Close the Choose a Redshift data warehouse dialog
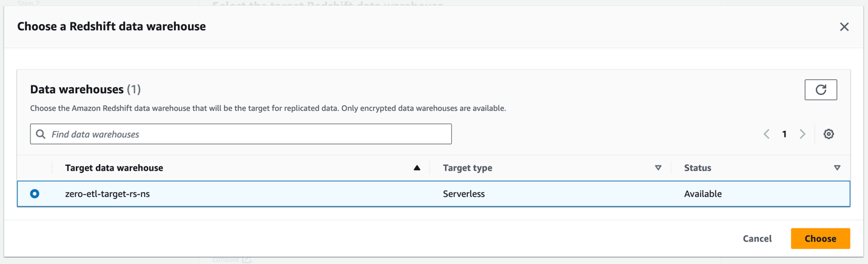Screen dimensions: 868x264 coord(844,27)
